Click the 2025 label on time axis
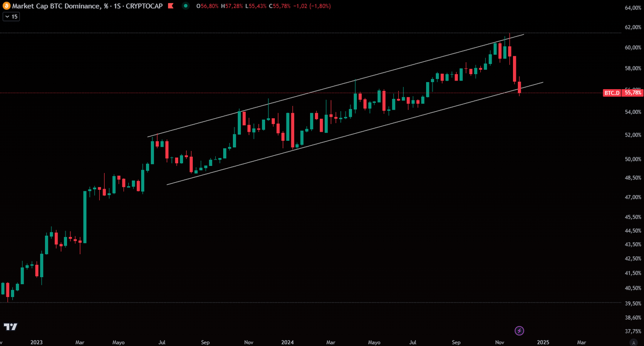644x346 pixels. [x=543, y=342]
